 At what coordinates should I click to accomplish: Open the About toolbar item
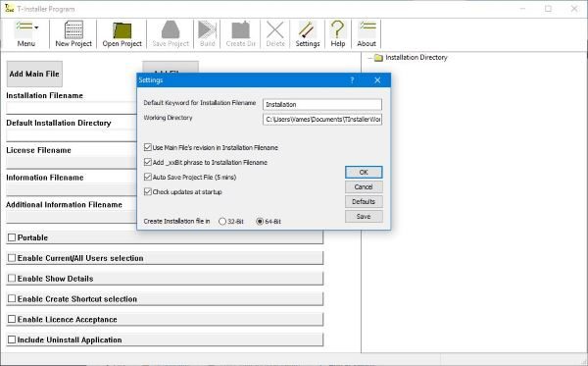tap(367, 33)
